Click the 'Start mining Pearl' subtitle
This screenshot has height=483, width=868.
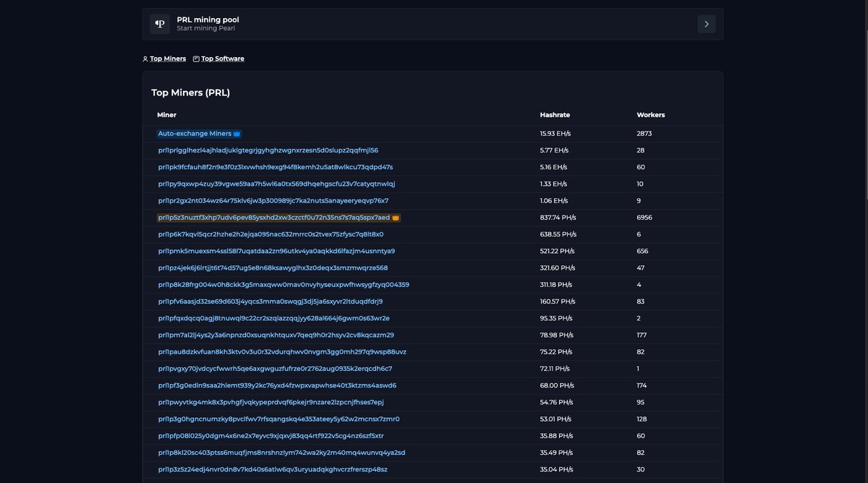pyautogui.click(x=206, y=28)
